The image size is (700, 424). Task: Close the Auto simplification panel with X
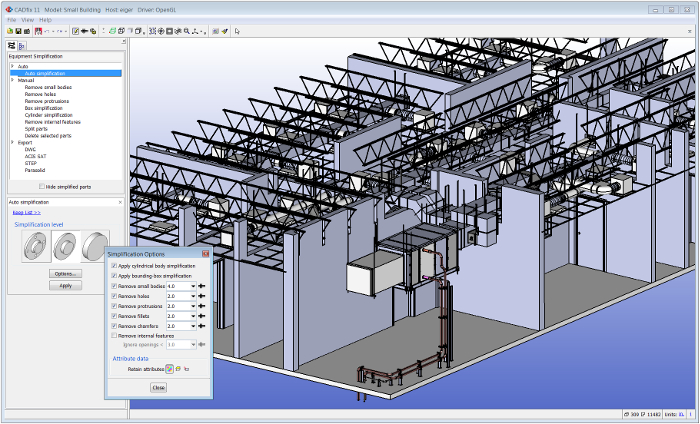click(x=119, y=202)
